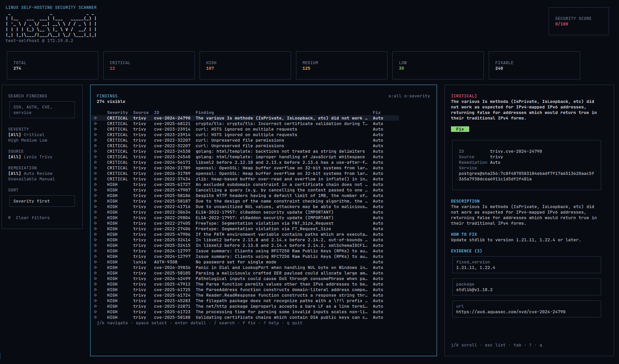619x364 pixels.
Task: Select diamond marker for cve-2025-32415 row
Action: [x=95, y=245]
